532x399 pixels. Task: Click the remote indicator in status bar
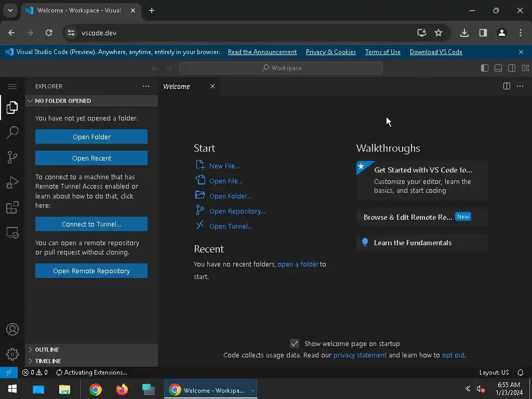point(9,372)
